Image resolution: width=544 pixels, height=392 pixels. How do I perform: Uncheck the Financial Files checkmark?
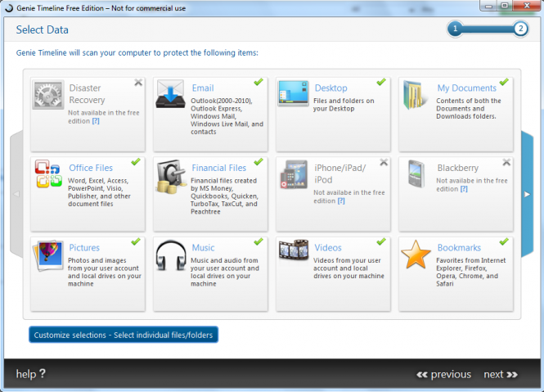tap(259, 162)
